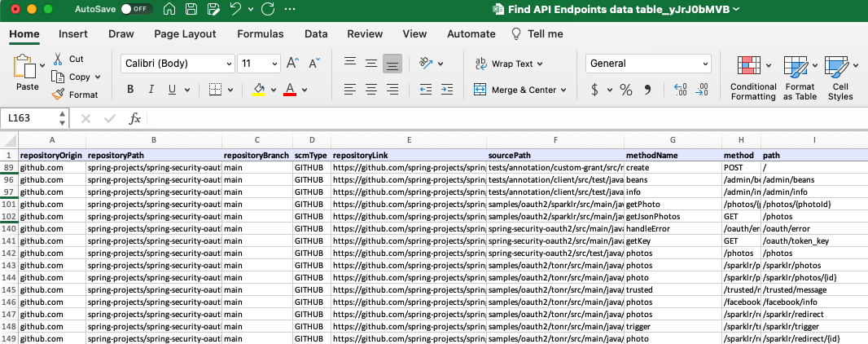Click the Save As icon with pencil
Viewport: 868px width, 344px height.
tap(213, 9)
